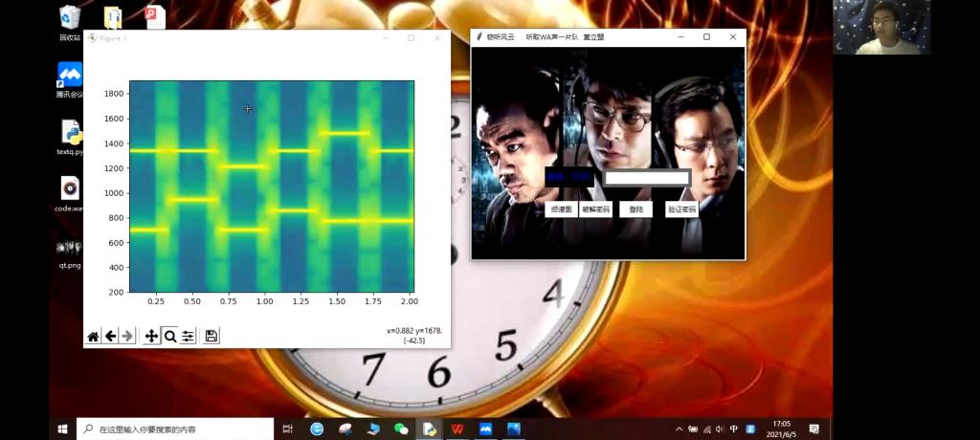The height and width of the screenshot is (440, 980).
Task: Switch to the Python app in the taskbar
Action: [430, 429]
